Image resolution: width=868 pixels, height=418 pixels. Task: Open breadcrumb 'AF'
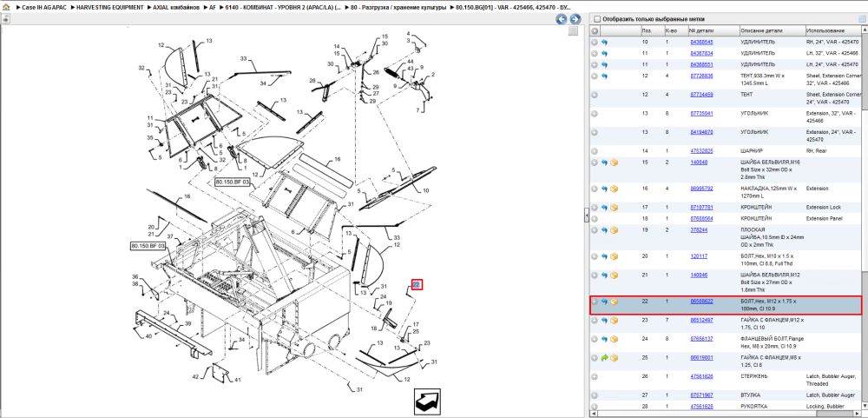click(212, 8)
